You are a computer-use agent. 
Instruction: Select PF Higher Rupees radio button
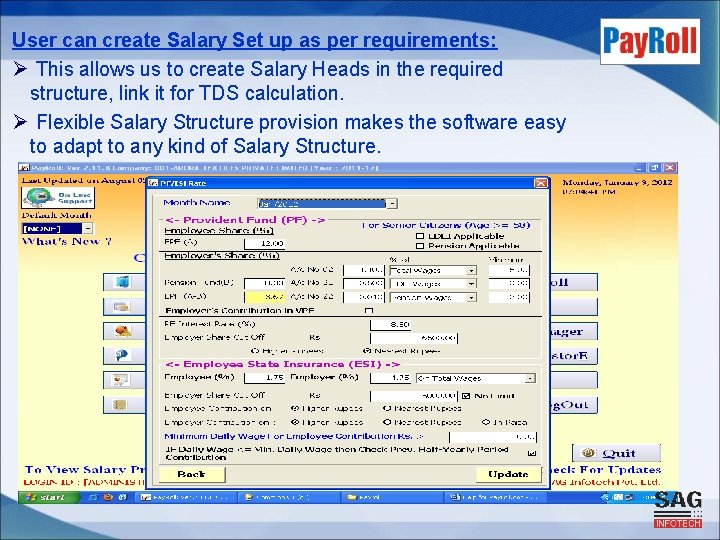click(255, 351)
